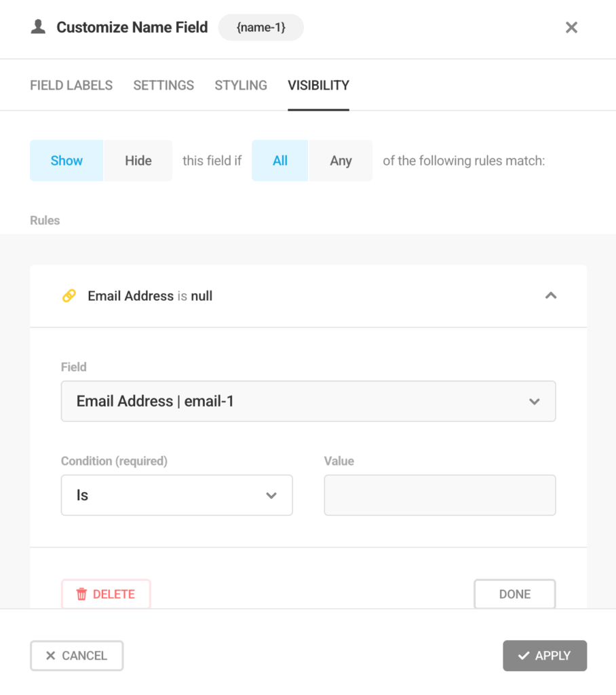Open the Settings tab

point(163,86)
